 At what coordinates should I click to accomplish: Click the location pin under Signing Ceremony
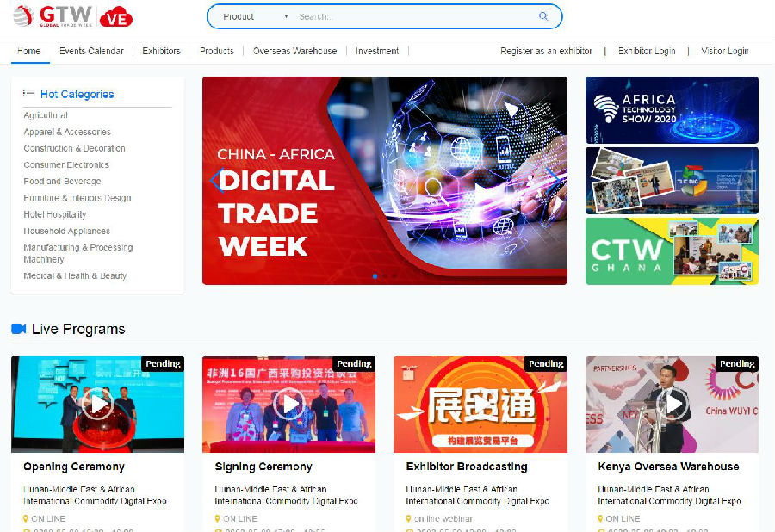pyautogui.click(x=217, y=519)
